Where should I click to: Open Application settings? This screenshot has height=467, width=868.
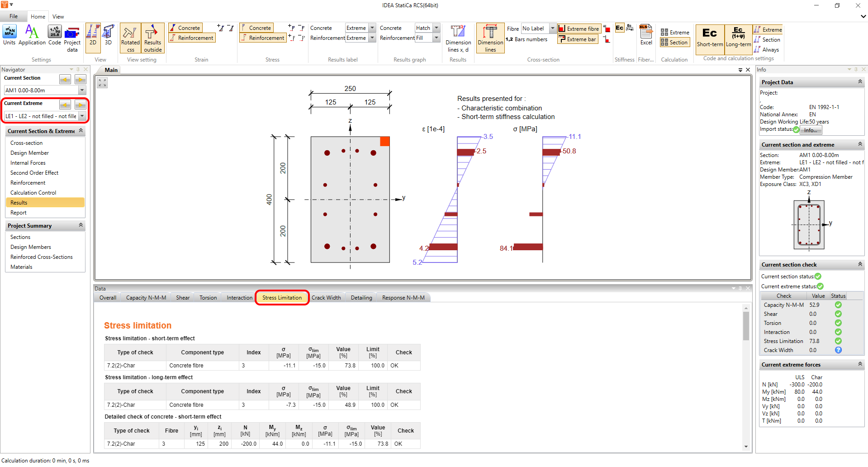coord(32,35)
